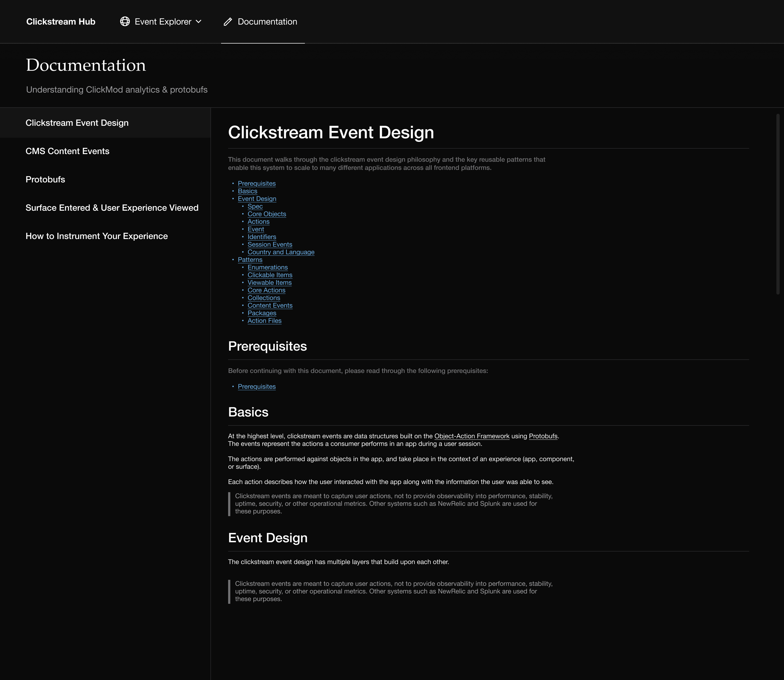784x680 pixels.
Task: Select Surface Entered & User Experience Viewed
Action: [x=112, y=208]
